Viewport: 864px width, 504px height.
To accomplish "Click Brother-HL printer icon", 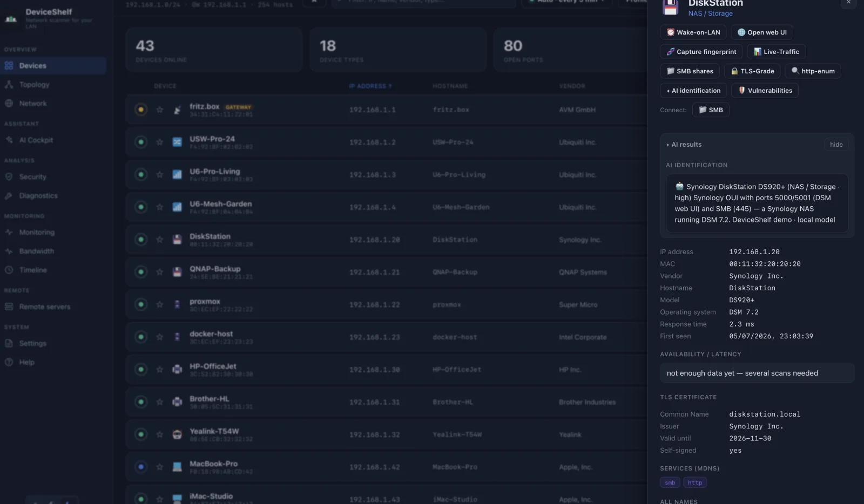I will pos(177,402).
